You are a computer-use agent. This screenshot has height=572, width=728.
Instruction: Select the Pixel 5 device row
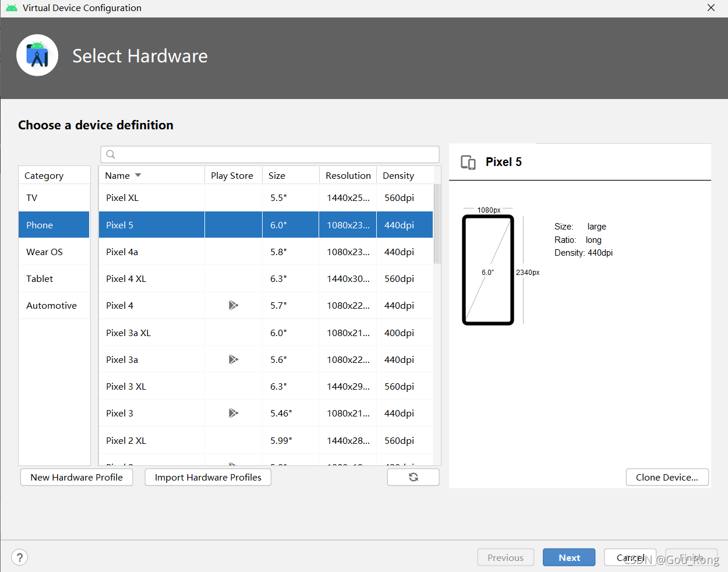tap(266, 225)
